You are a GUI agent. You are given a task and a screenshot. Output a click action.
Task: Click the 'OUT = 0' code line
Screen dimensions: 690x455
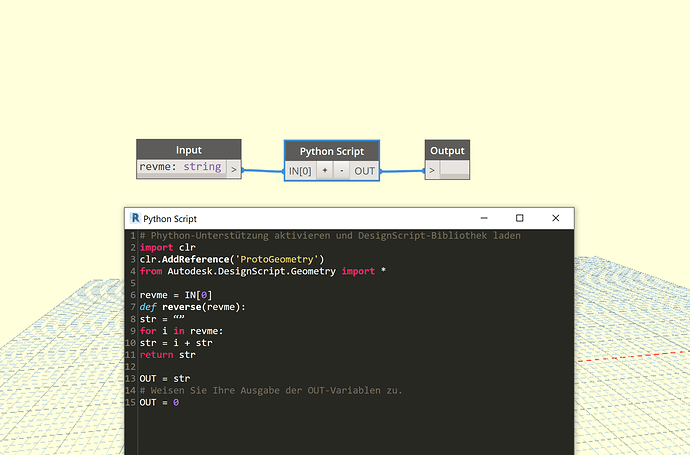tap(159, 402)
